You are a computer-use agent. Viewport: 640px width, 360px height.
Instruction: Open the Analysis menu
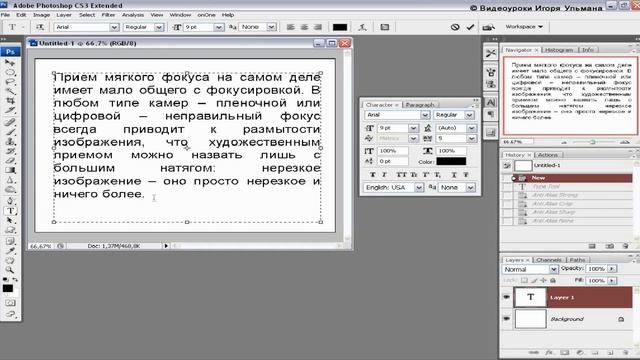133,15
